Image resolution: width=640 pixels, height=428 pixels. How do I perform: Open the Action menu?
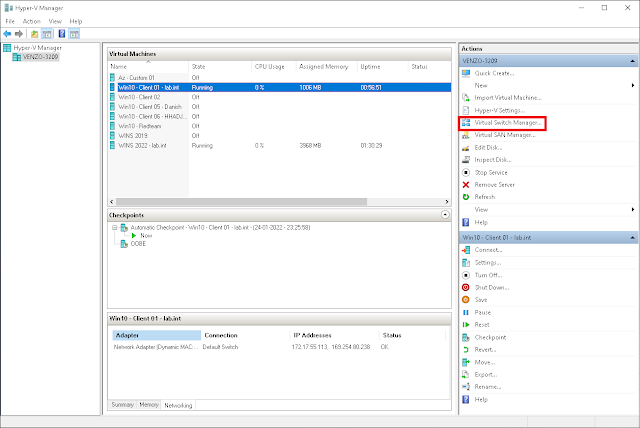pos(31,21)
